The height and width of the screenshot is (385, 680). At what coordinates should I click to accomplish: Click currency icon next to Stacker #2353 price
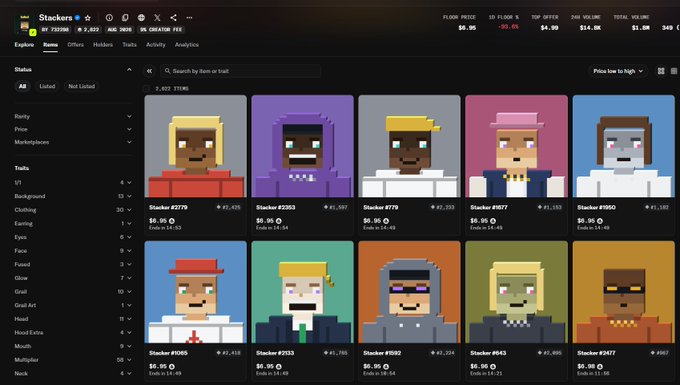pos(279,221)
